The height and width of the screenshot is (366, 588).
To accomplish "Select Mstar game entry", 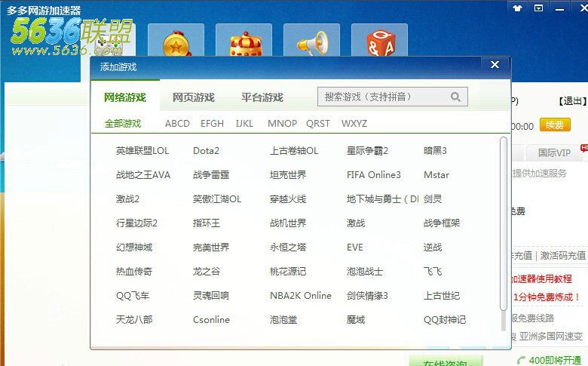I will [x=436, y=175].
